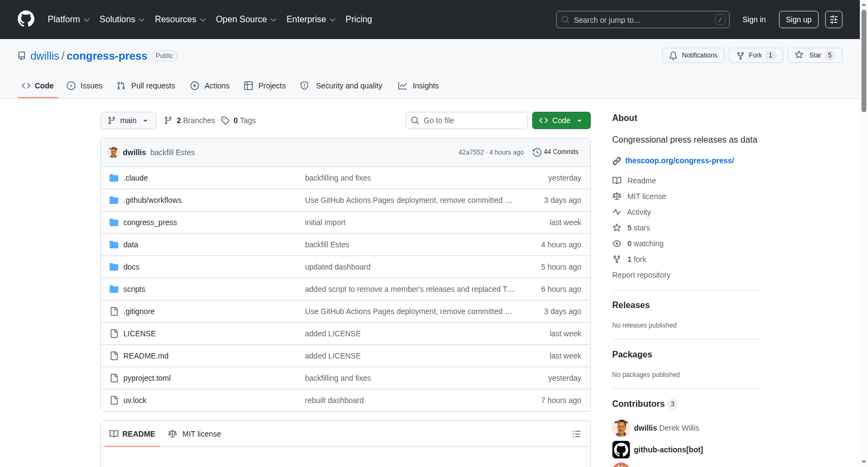Click the fork icon beside 1 fork
This screenshot has height=467, width=868.
(617, 259)
